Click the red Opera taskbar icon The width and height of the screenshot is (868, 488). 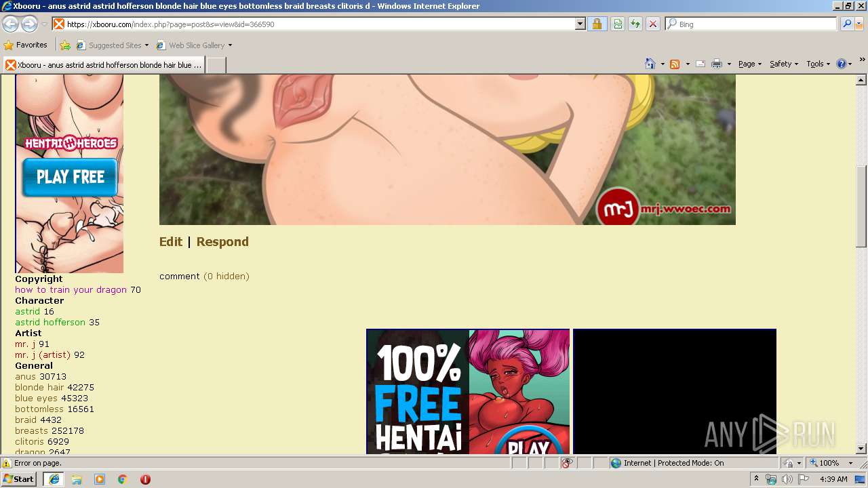[x=145, y=479]
